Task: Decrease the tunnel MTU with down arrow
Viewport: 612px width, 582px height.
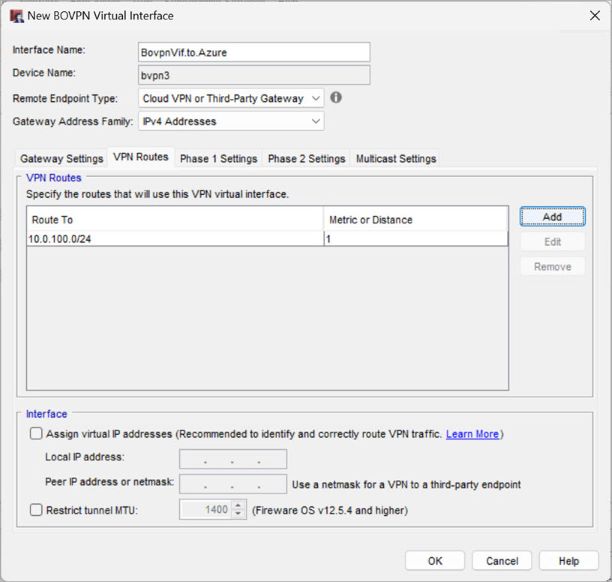Action: (x=238, y=514)
